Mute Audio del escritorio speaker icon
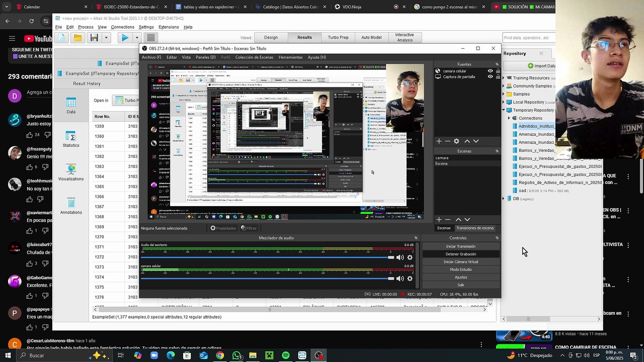 tap(400, 257)
